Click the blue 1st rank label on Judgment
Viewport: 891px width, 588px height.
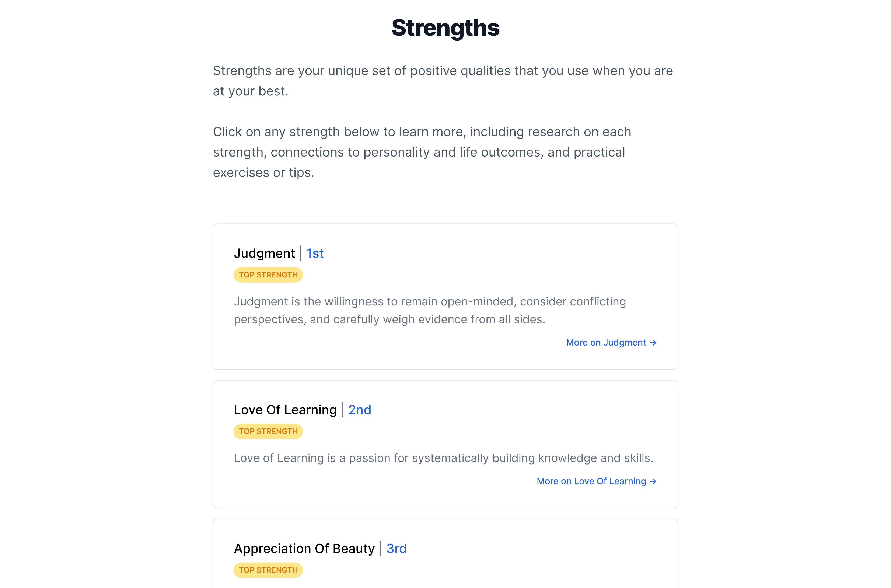(x=314, y=253)
